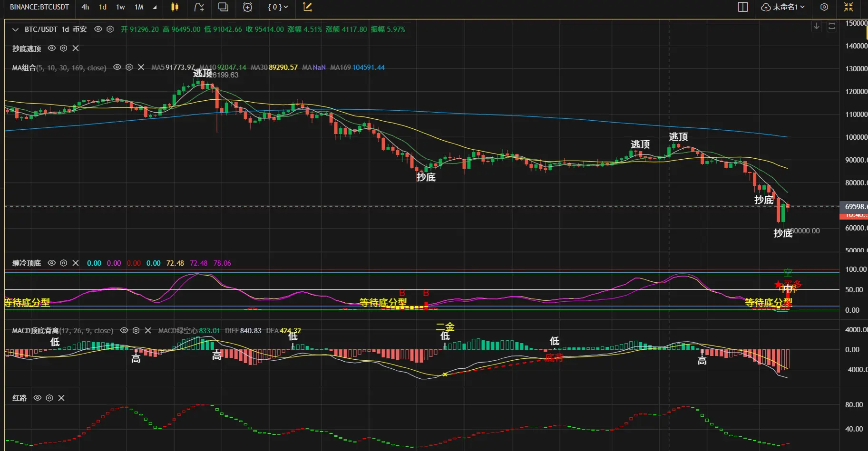Screen dimensions: 868x451
Task: Open settings for 抄底逃顶 indicator
Action: click(64, 48)
